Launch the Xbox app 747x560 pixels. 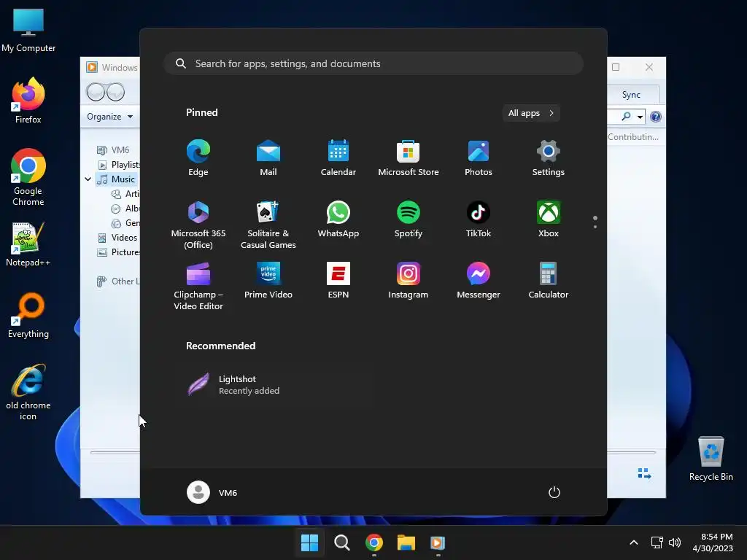tap(549, 219)
